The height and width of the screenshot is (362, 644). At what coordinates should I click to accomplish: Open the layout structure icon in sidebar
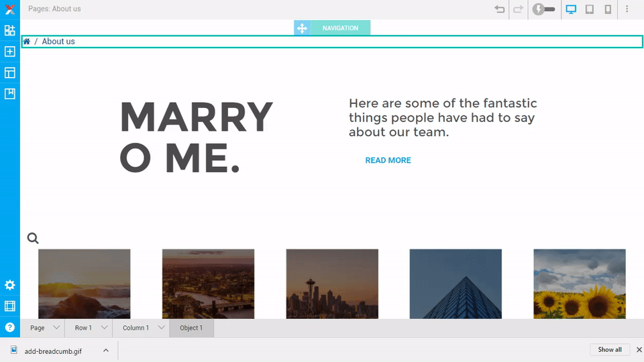[x=10, y=72]
